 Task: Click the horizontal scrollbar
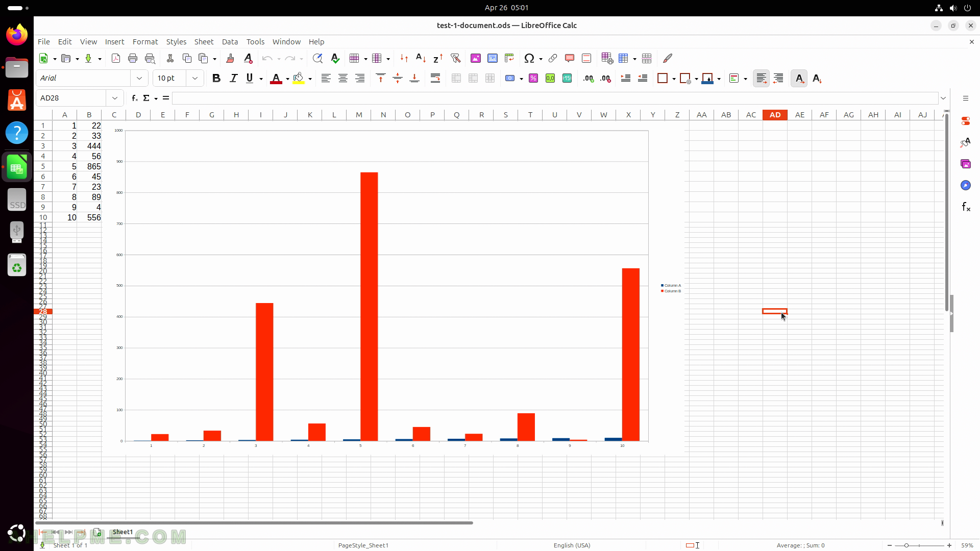click(254, 523)
